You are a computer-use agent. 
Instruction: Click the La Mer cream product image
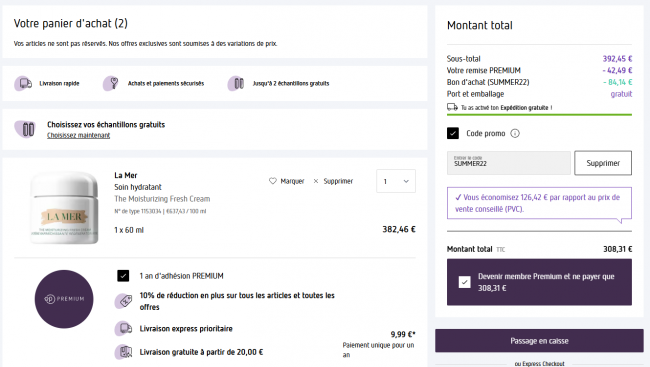[64, 207]
